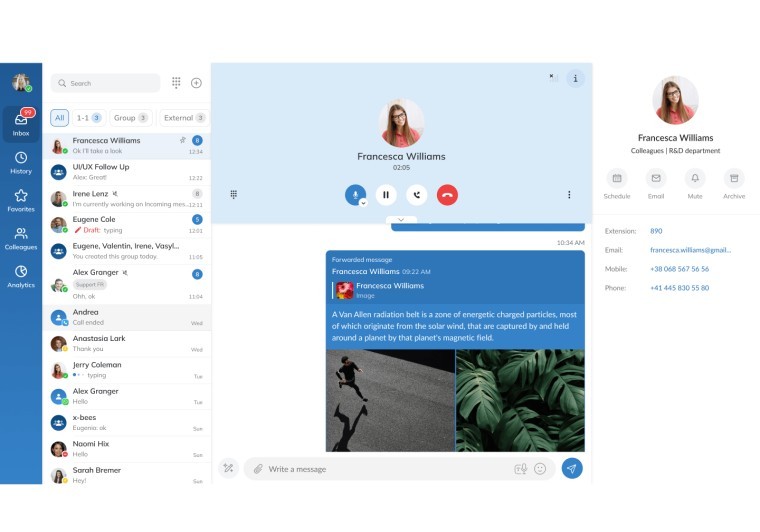
Task: Open the info panel with i icon
Action: 575,78
